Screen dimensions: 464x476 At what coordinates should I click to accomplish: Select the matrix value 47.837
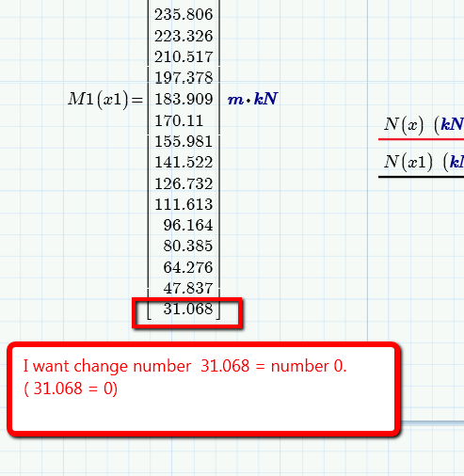[x=188, y=288]
